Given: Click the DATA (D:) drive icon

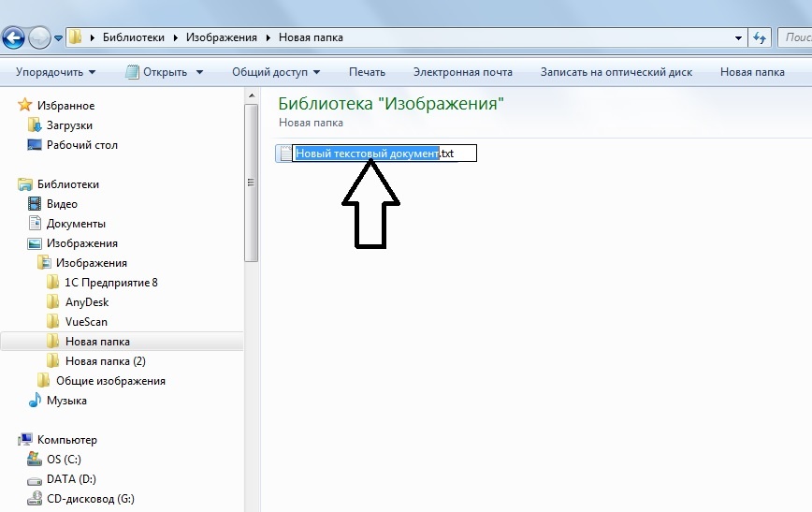Looking at the screenshot, I should click(35, 480).
